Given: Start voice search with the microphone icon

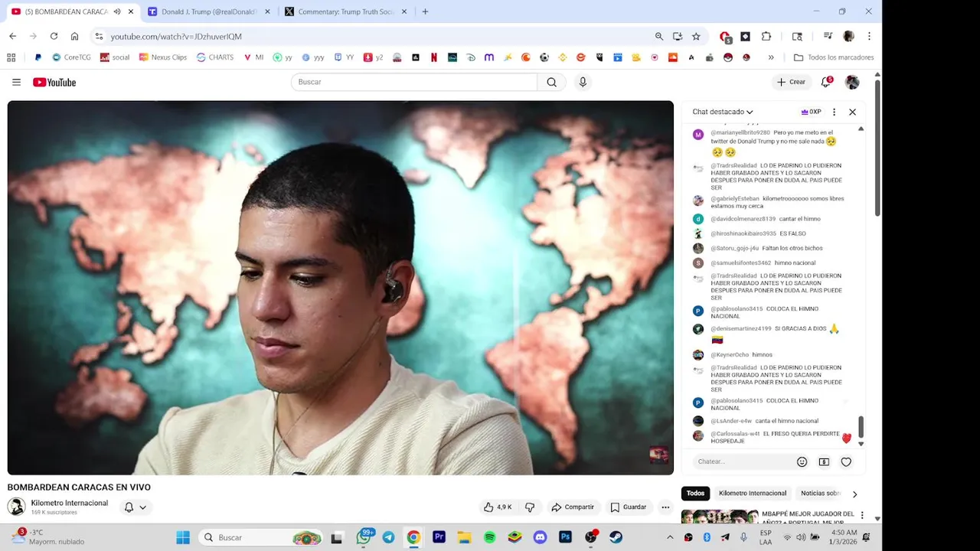Looking at the screenshot, I should coord(583,82).
